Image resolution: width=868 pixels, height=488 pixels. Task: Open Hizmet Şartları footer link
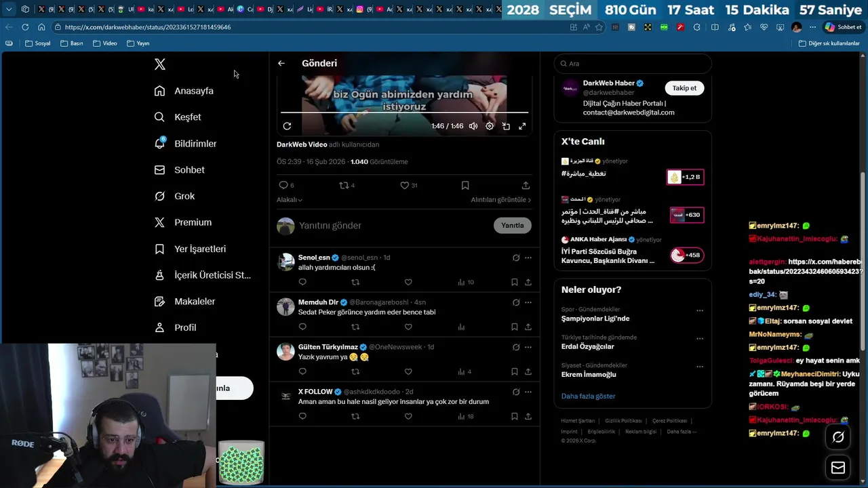click(x=578, y=421)
